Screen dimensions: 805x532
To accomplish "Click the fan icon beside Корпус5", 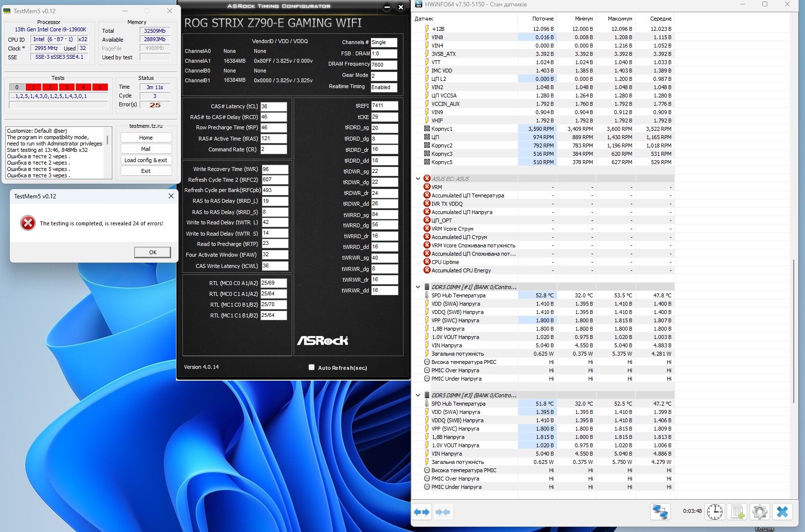I will [427, 162].
